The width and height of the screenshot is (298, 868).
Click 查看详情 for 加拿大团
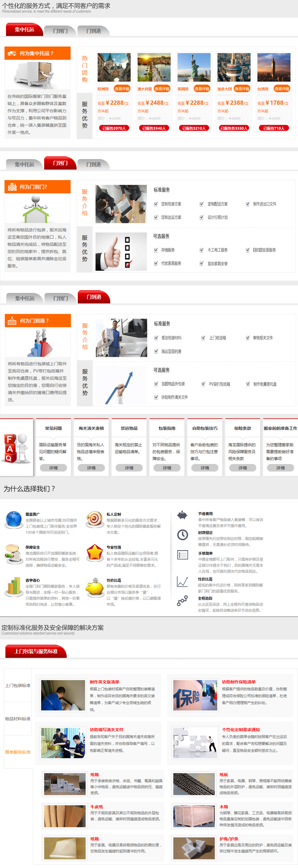coord(242,89)
